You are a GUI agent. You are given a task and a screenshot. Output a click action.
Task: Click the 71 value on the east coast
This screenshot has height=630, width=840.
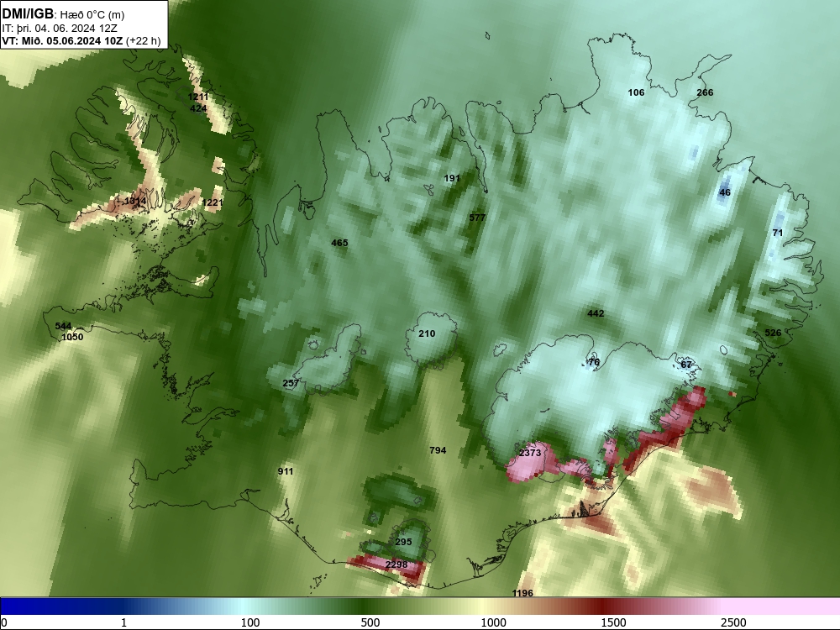(777, 233)
